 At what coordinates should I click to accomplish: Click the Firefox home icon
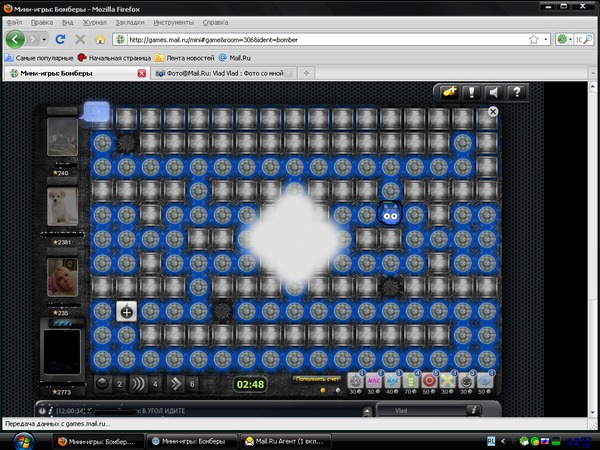pos(99,39)
